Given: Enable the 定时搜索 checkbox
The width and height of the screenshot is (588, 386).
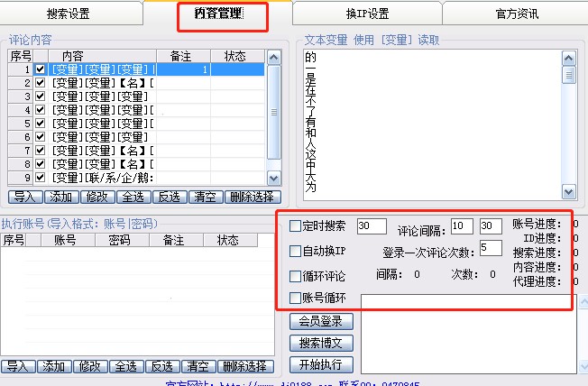Looking at the screenshot, I should tap(295, 225).
